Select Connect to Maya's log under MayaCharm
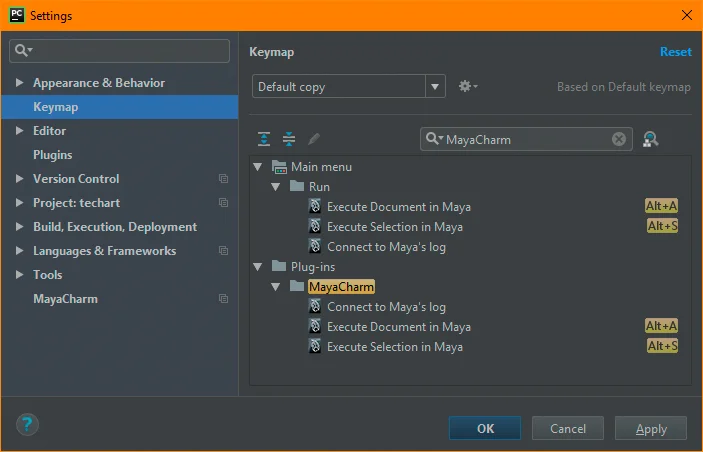 386,307
